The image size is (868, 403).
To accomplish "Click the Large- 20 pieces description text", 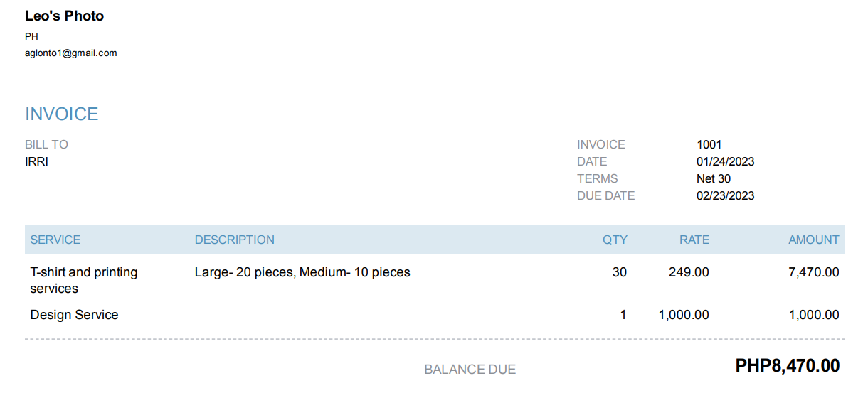I will (302, 272).
